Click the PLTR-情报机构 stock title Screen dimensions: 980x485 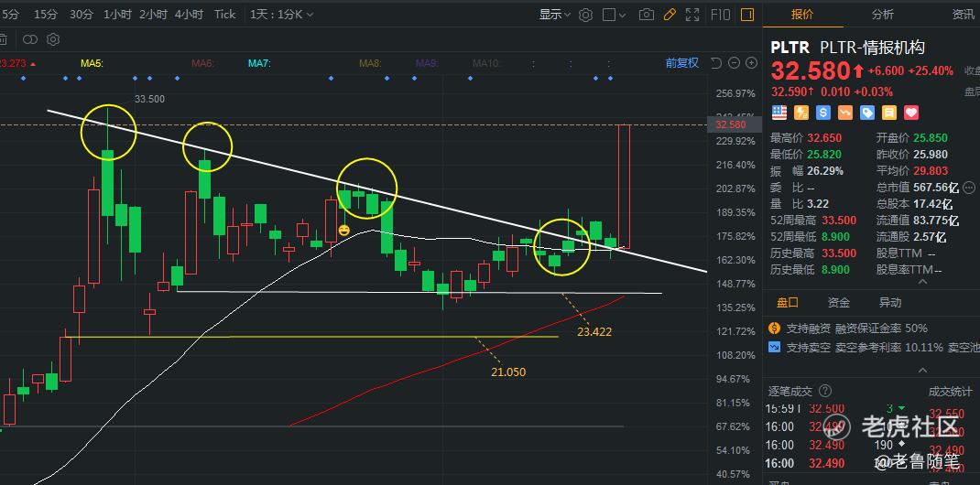pyautogui.click(x=872, y=47)
